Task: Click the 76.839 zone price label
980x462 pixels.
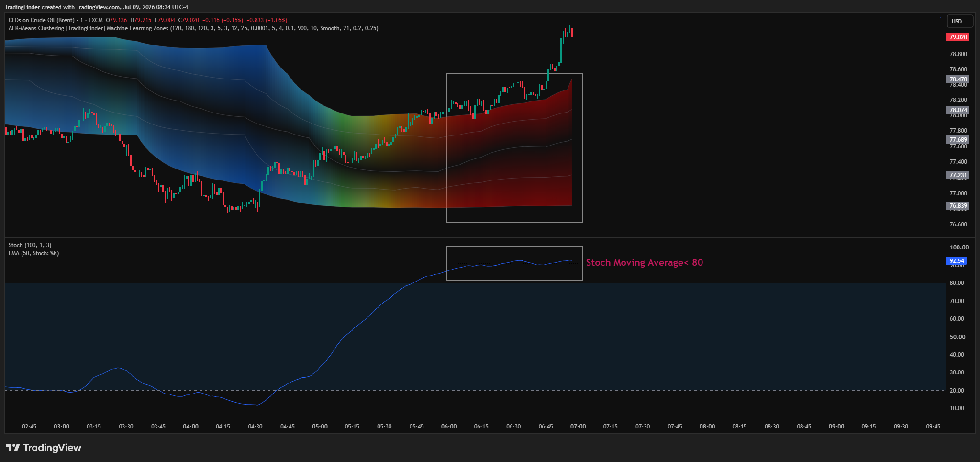Action: (x=958, y=206)
